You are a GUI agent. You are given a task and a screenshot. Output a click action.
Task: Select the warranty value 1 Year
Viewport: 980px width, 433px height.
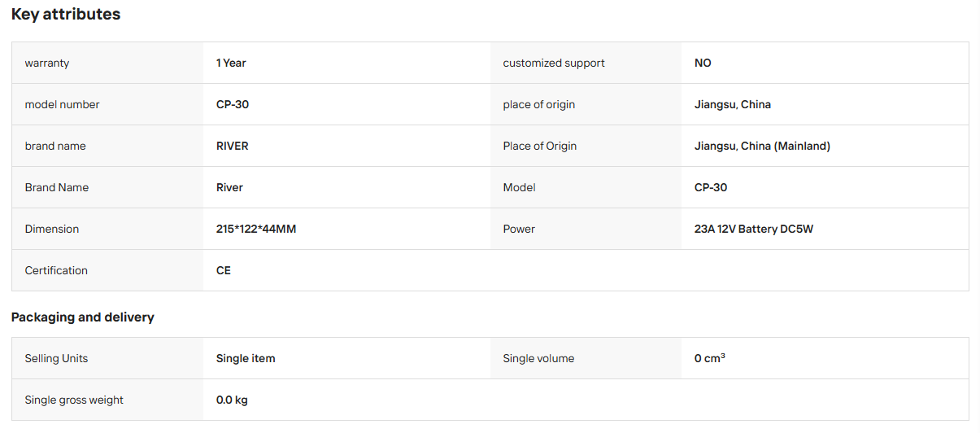(x=231, y=63)
